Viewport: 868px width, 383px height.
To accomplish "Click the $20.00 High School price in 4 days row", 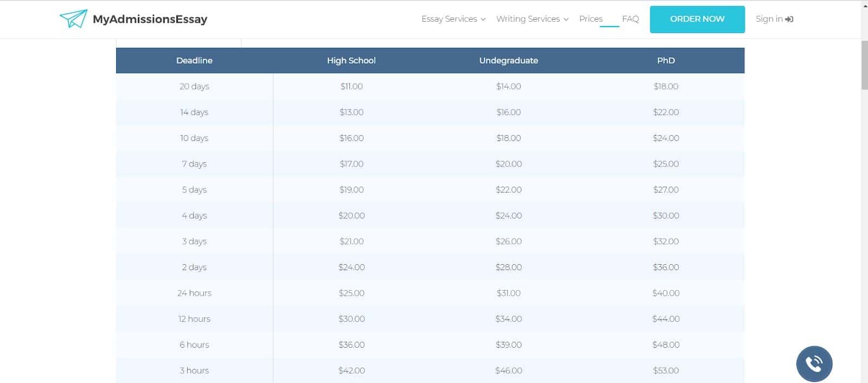I will click(352, 215).
